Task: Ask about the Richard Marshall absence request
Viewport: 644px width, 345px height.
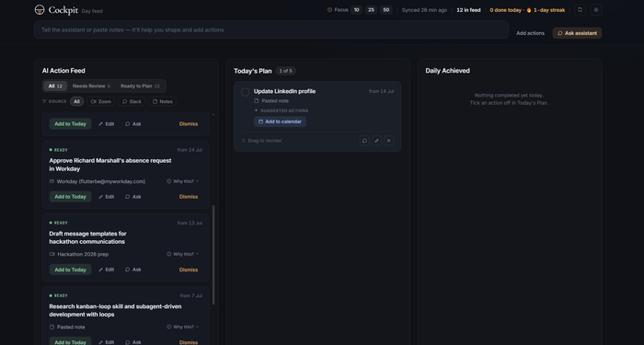Action: coord(133,197)
